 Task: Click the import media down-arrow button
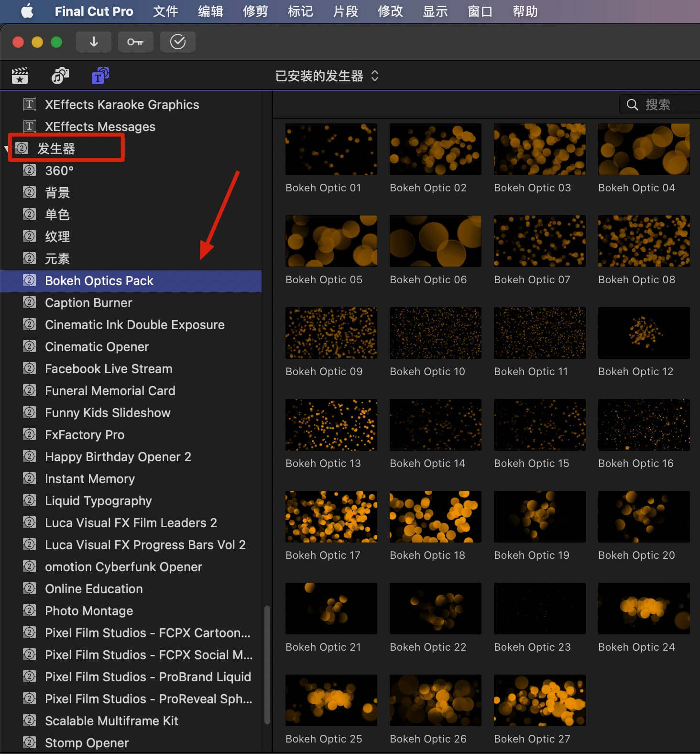point(94,42)
